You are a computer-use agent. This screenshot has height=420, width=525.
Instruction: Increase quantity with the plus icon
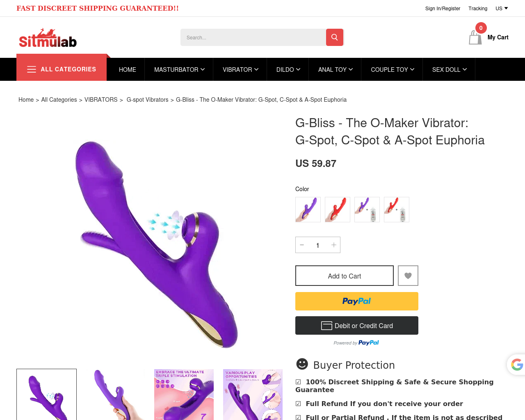[x=334, y=245]
